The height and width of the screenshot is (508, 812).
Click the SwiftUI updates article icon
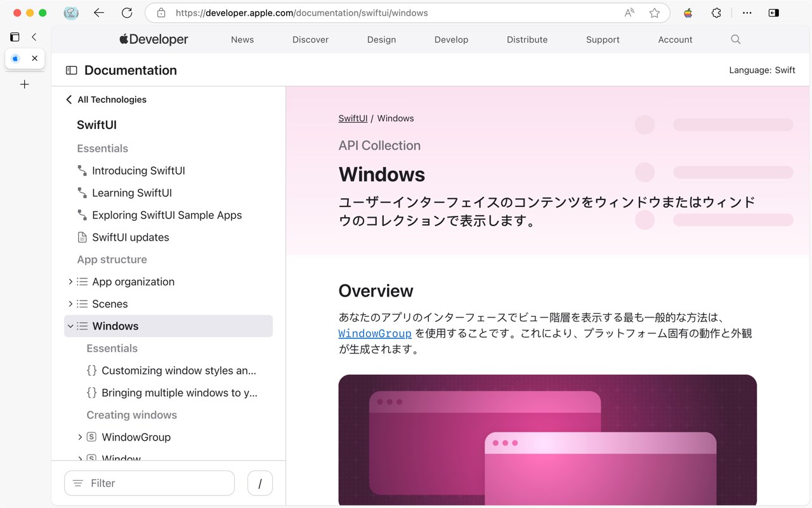pyautogui.click(x=82, y=237)
